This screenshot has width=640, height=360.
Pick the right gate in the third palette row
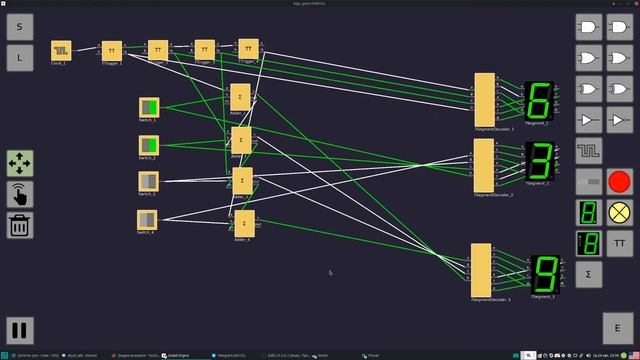(620, 89)
